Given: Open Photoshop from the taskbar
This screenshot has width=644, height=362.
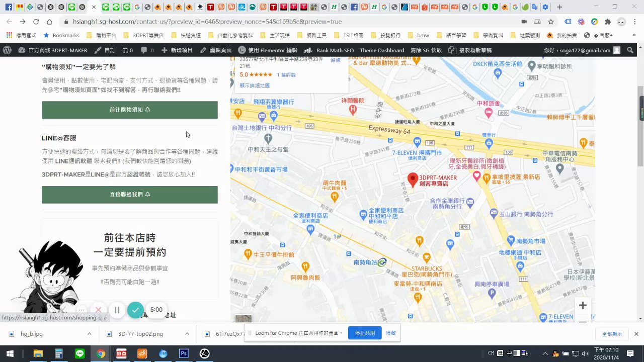Looking at the screenshot, I should (183, 353).
